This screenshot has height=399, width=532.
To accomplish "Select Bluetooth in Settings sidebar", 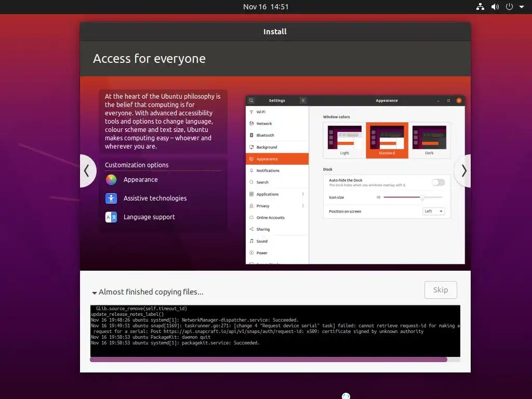I will point(277,136).
